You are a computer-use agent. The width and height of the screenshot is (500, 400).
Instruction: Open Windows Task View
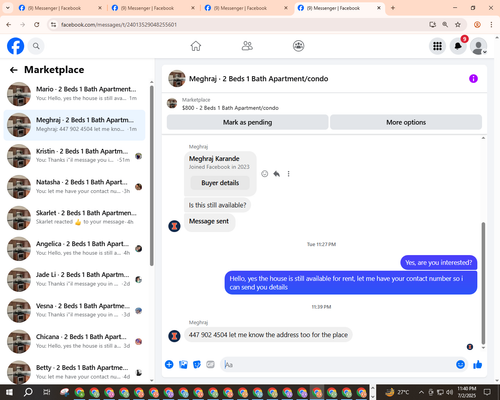click(47, 392)
